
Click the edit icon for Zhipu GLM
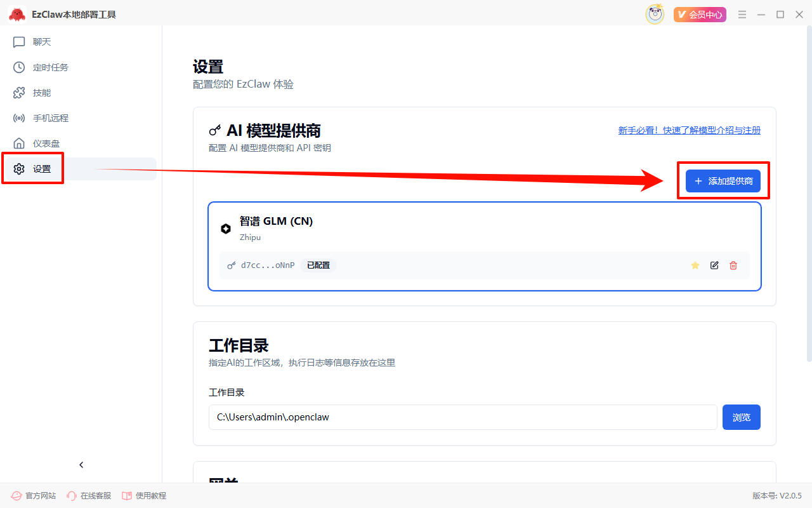714,265
